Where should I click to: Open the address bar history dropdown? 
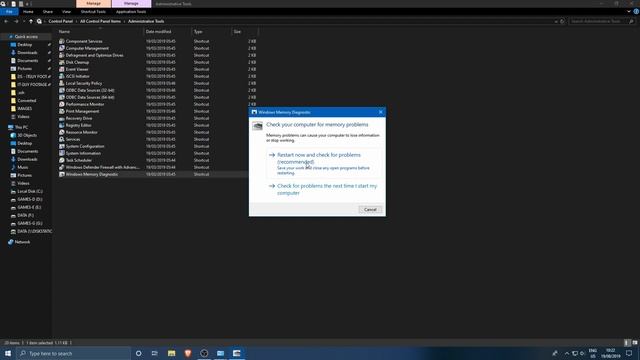pyautogui.click(x=556, y=21)
